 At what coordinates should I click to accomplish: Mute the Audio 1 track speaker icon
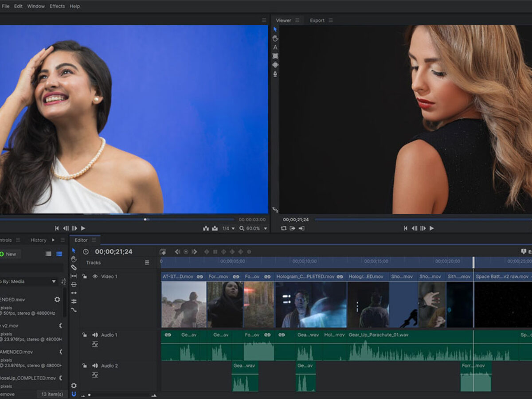tap(94, 335)
